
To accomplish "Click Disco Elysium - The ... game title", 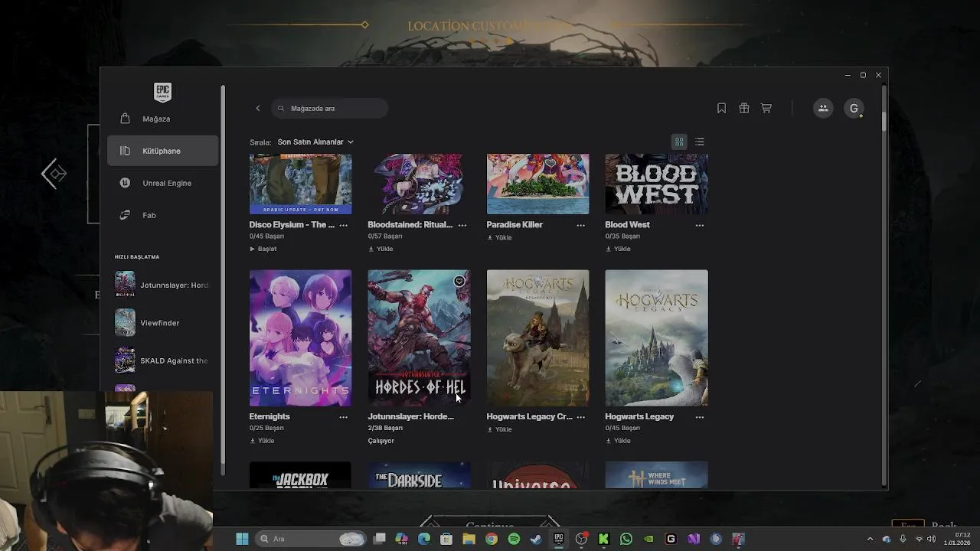I will click(x=292, y=225).
